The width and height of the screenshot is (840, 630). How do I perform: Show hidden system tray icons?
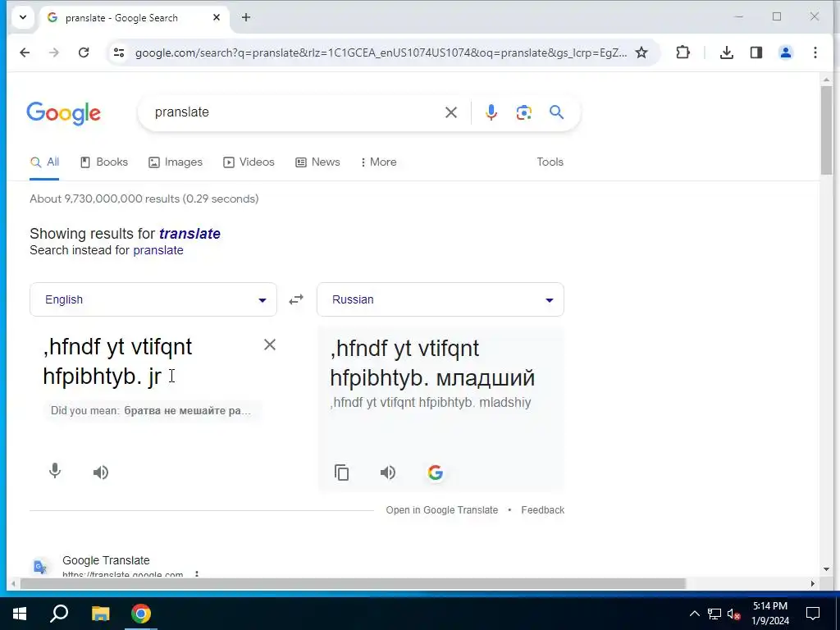tap(694, 614)
